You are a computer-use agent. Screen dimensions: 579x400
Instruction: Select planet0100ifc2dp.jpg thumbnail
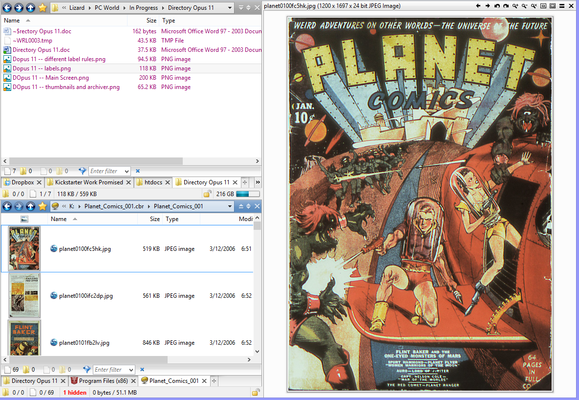(x=24, y=295)
